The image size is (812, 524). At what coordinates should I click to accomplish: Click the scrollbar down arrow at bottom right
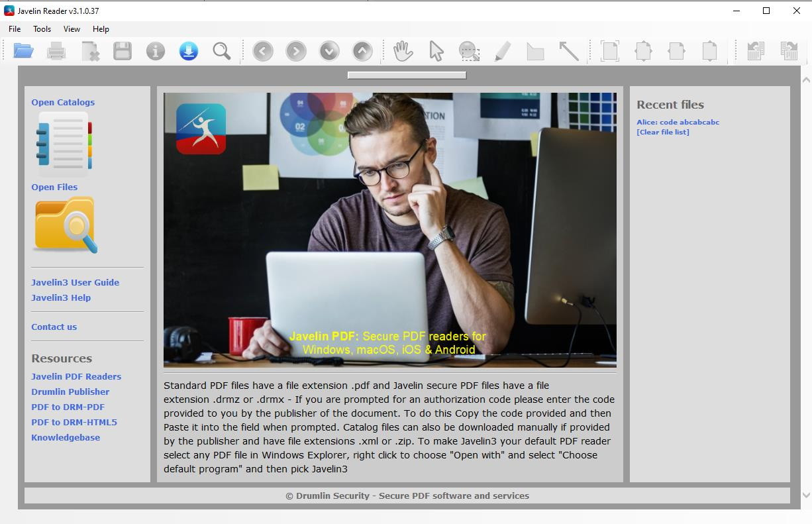click(x=806, y=496)
